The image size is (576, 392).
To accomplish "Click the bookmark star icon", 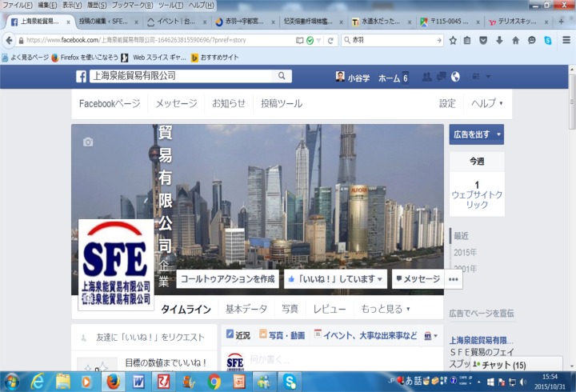I will pyautogui.click(x=453, y=41).
